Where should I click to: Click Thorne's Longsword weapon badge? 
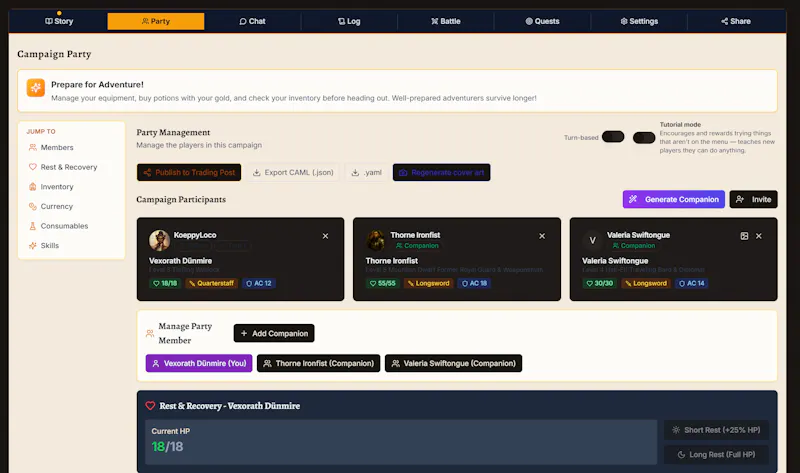429,283
